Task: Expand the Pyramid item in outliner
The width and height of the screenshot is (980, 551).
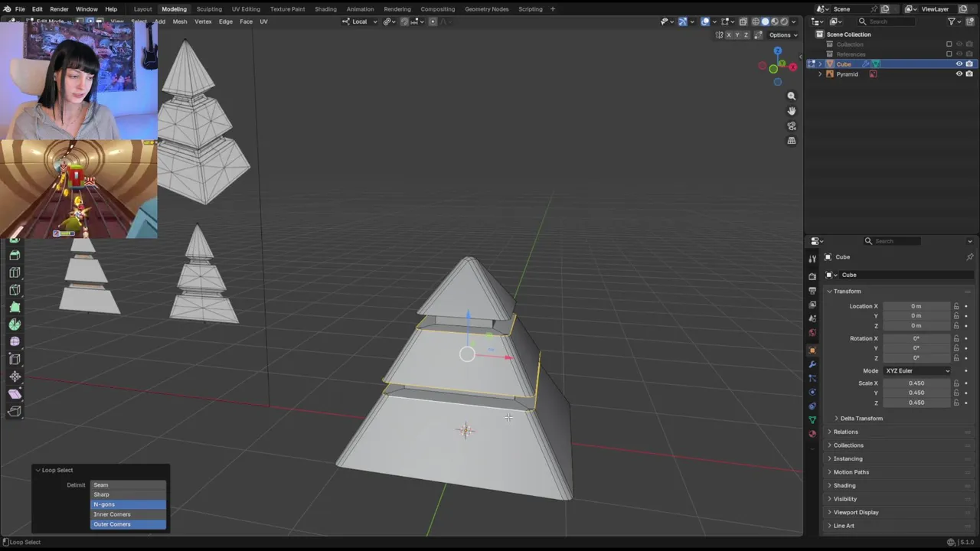Action: 821,74
